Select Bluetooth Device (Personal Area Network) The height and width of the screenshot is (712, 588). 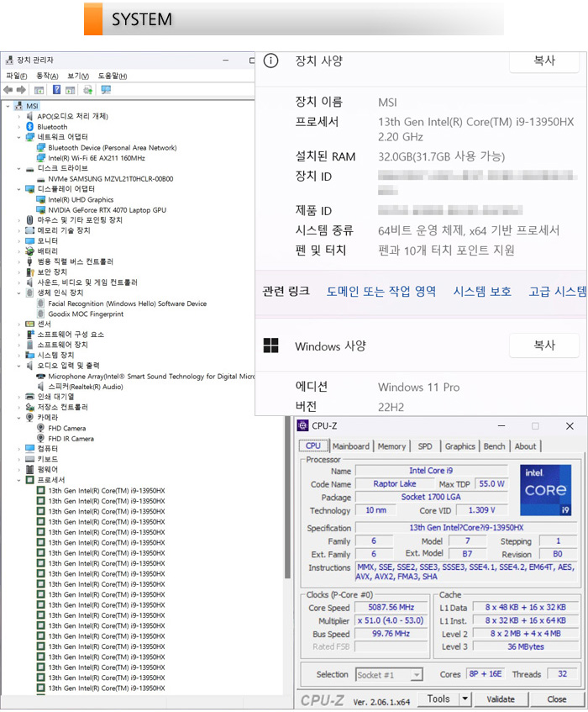(x=113, y=148)
